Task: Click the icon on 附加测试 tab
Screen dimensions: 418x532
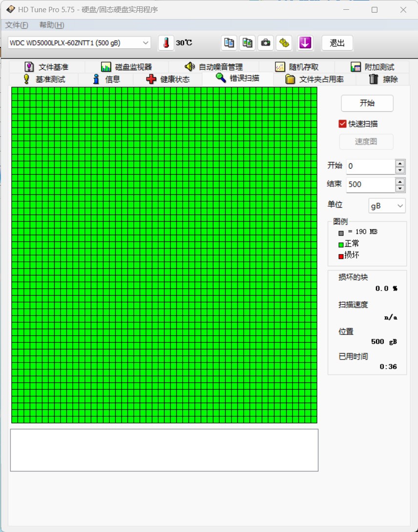Action: (355, 67)
